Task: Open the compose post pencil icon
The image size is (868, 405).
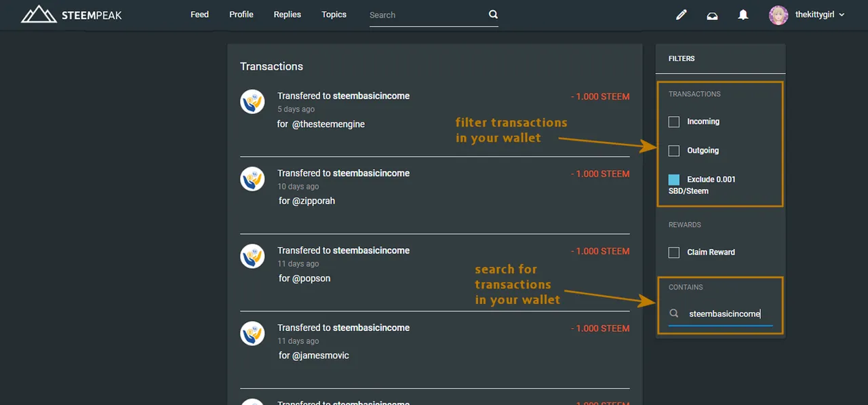Action: click(682, 15)
